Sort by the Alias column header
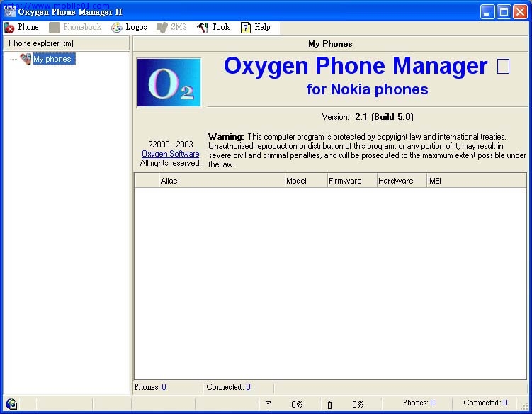Viewport: 532px width, 414px height. pyautogui.click(x=222, y=181)
